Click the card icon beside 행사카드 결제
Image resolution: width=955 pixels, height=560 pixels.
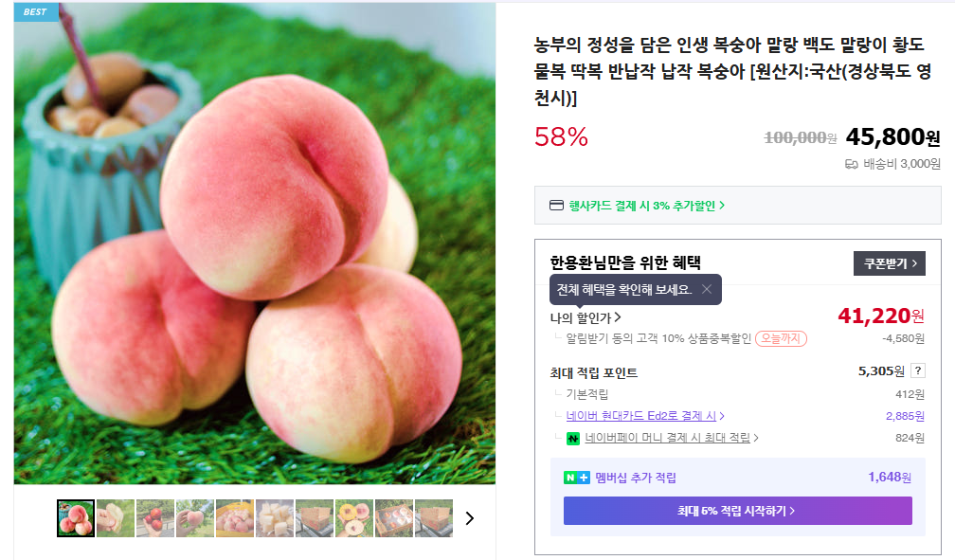[x=557, y=206]
